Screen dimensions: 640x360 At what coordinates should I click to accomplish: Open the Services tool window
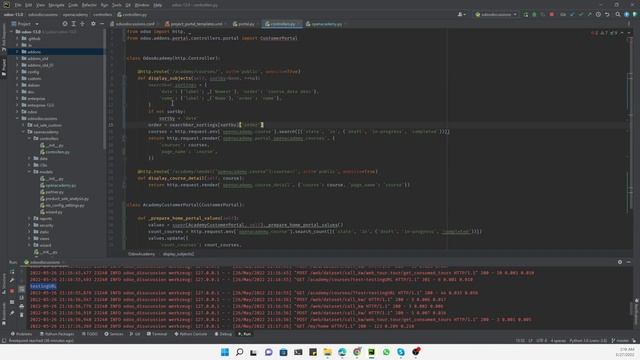tap(114, 334)
